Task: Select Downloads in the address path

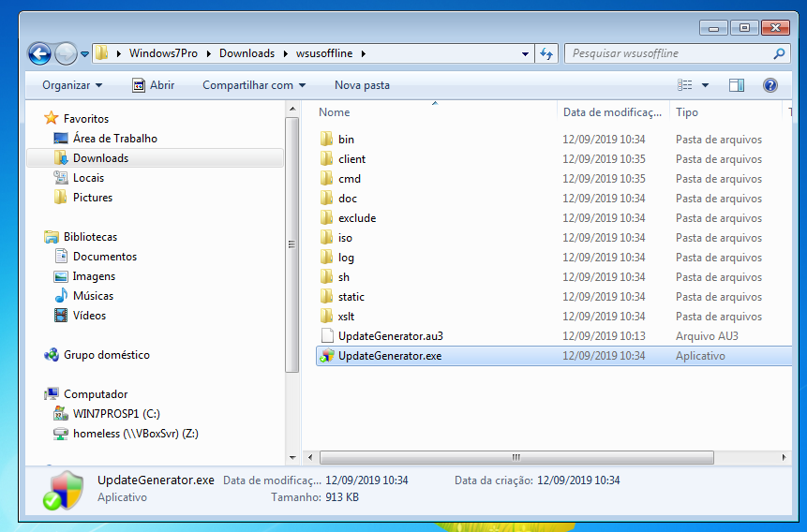Action: click(x=247, y=53)
